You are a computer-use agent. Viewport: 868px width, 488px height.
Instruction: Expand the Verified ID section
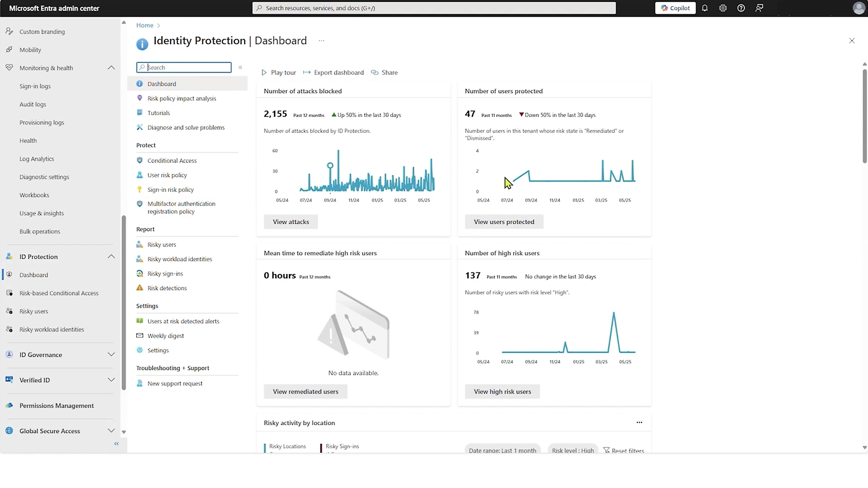[x=111, y=380]
